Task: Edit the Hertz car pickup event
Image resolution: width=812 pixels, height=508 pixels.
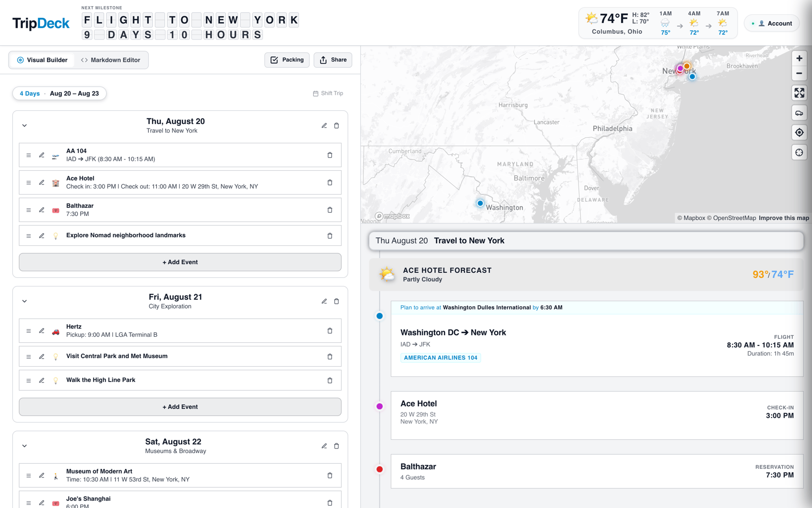Action: coord(42,331)
